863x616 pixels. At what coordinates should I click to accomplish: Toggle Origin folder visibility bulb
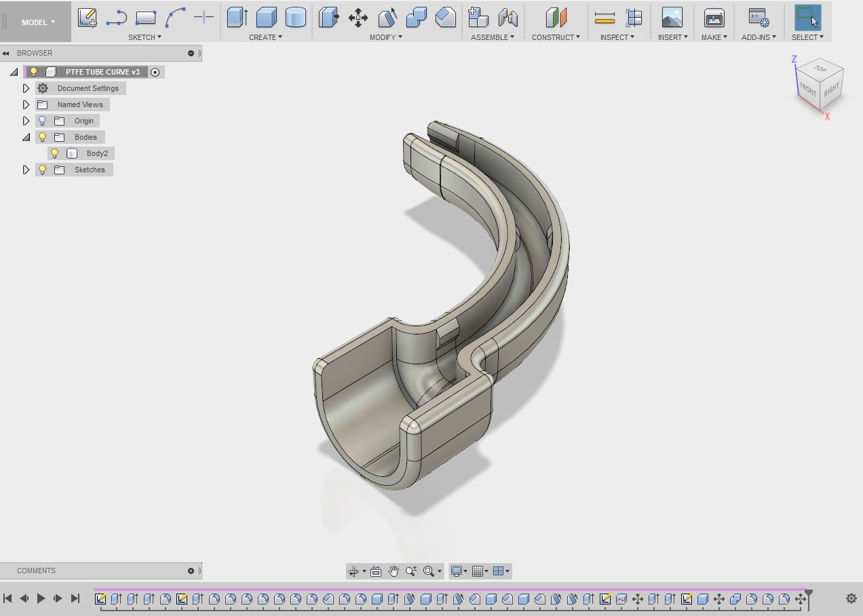coord(42,121)
